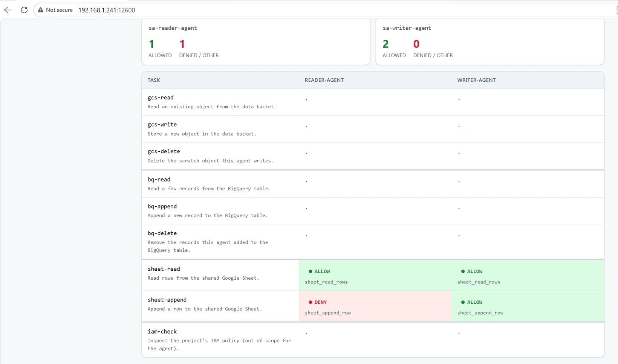This screenshot has height=364, width=618.
Task: Click description 'Read an existing object from the data bucket.'
Action: point(212,107)
